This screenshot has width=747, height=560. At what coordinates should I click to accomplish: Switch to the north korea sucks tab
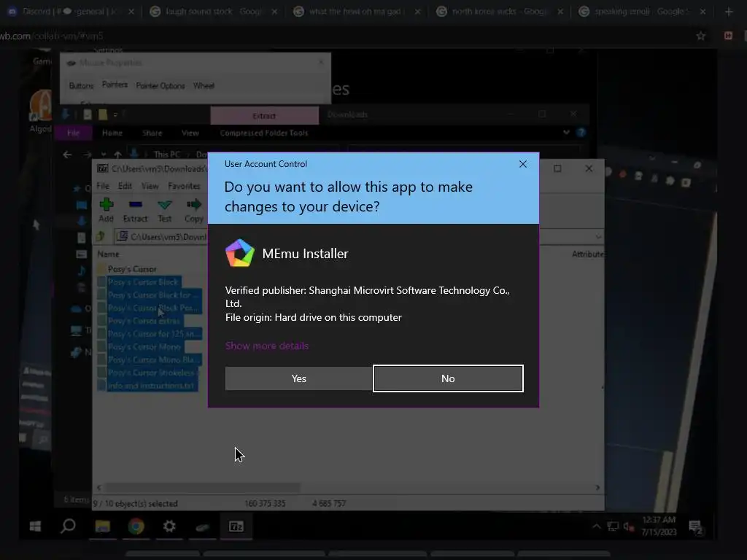coord(499,11)
